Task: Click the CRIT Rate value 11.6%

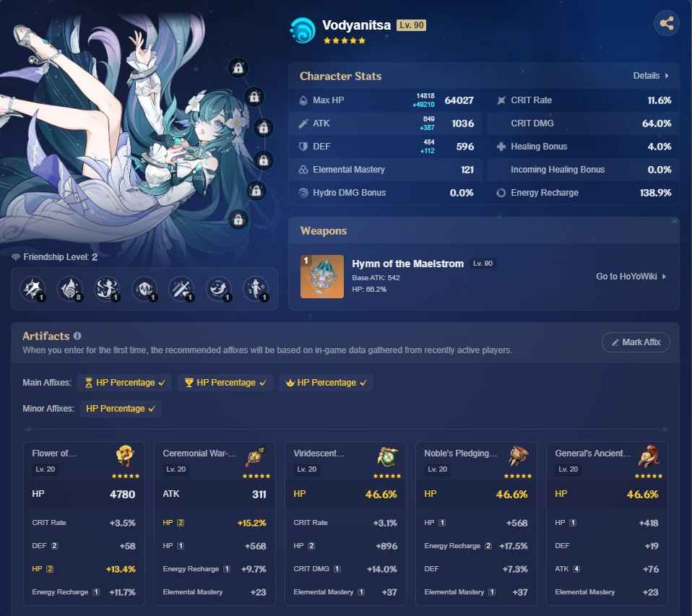Action: [x=659, y=100]
